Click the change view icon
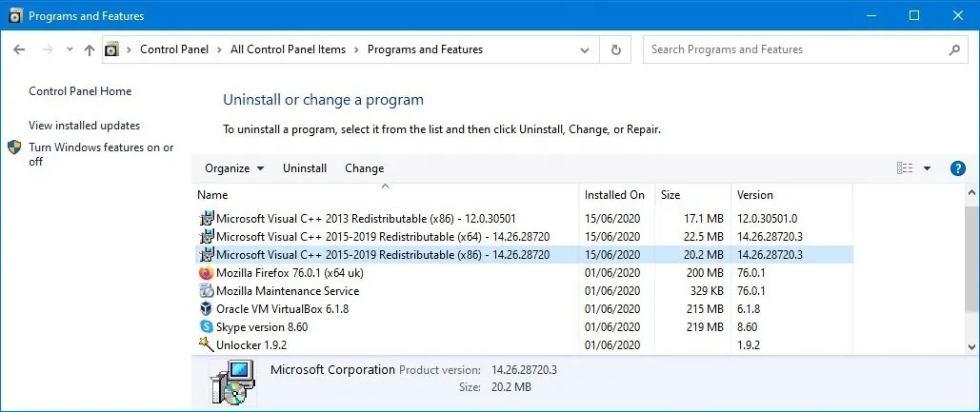Screen dimensions: 980x412 pos(905,167)
